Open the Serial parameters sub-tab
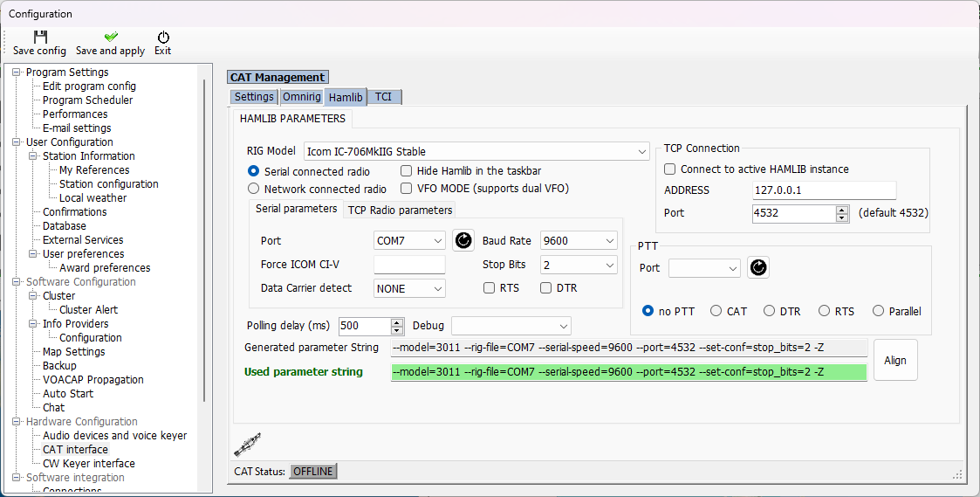The width and height of the screenshot is (980, 497). pyautogui.click(x=296, y=209)
